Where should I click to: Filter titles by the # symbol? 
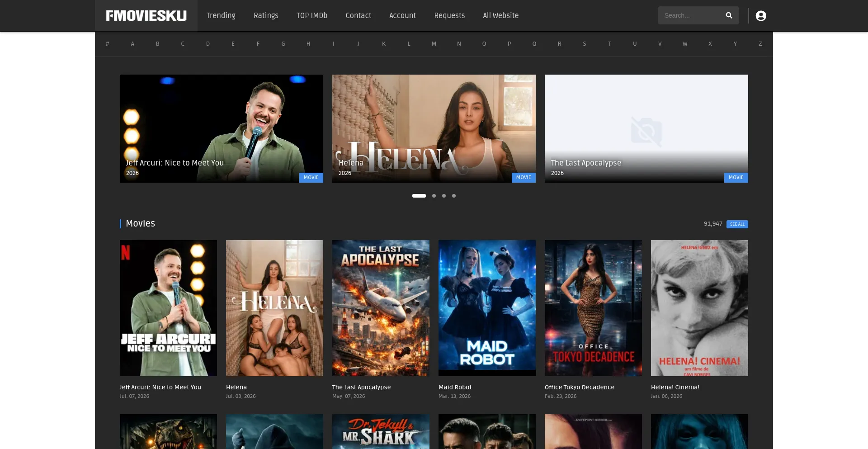tap(108, 44)
